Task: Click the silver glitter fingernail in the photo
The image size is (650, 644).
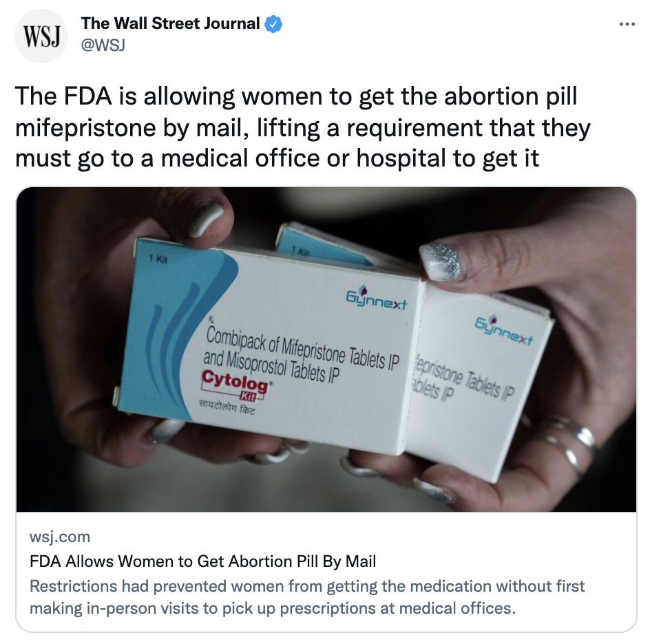Action: 441,261
